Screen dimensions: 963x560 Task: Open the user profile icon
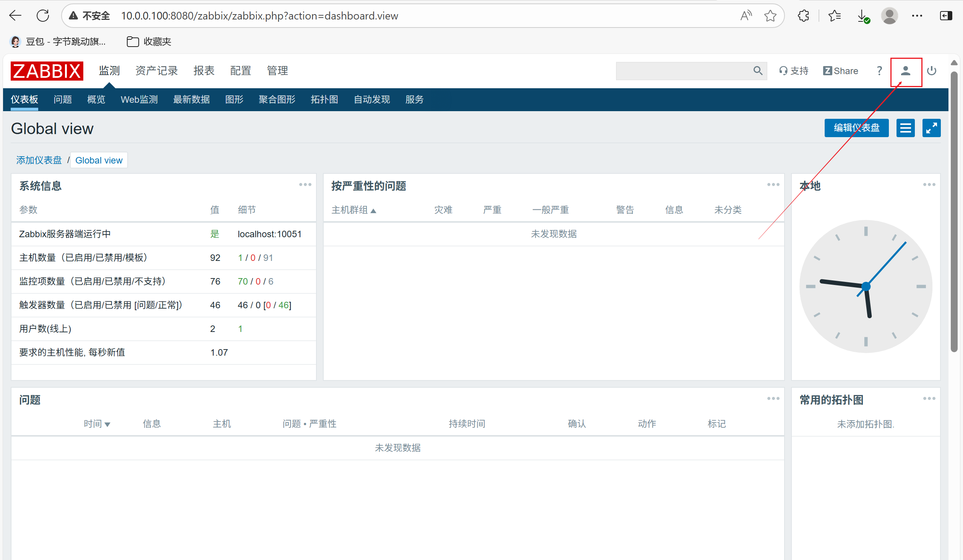[905, 71]
